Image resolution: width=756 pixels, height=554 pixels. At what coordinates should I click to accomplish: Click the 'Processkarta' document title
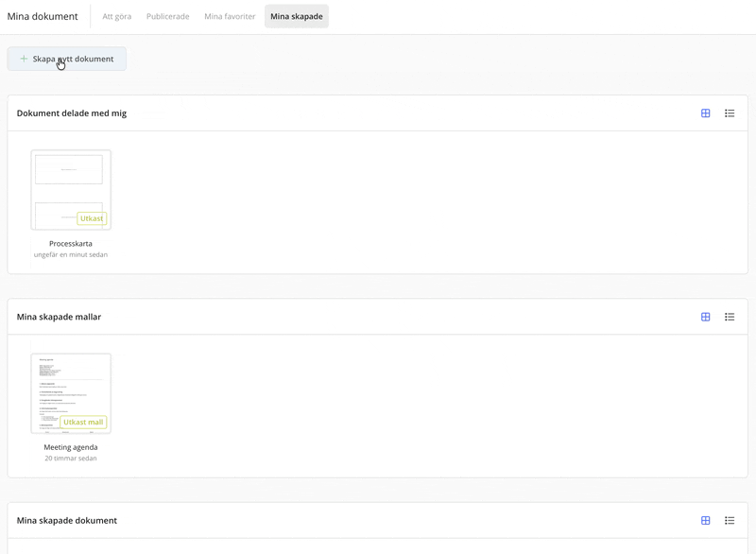(70, 244)
